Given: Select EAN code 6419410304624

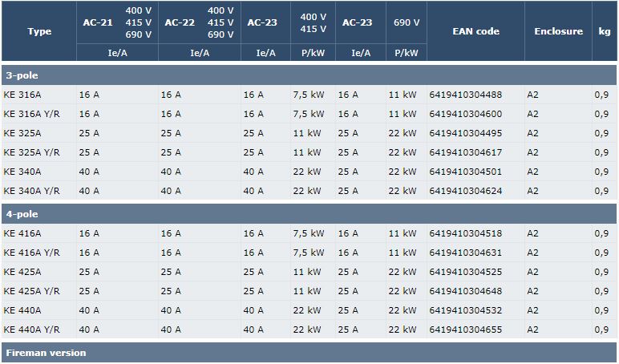Looking at the screenshot, I should (x=465, y=191).
